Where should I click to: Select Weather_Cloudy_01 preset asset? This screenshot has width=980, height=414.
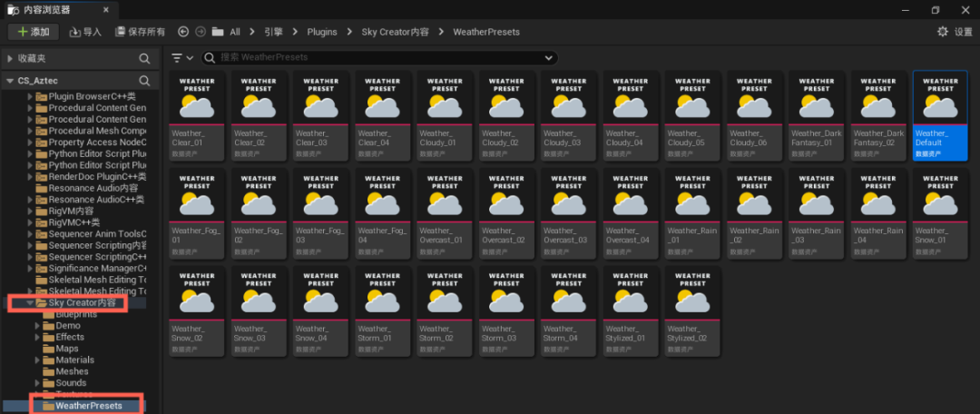point(445,115)
